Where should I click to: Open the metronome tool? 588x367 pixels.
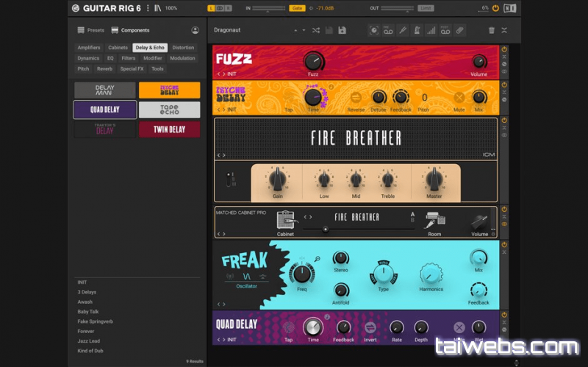[x=417, y=30]
